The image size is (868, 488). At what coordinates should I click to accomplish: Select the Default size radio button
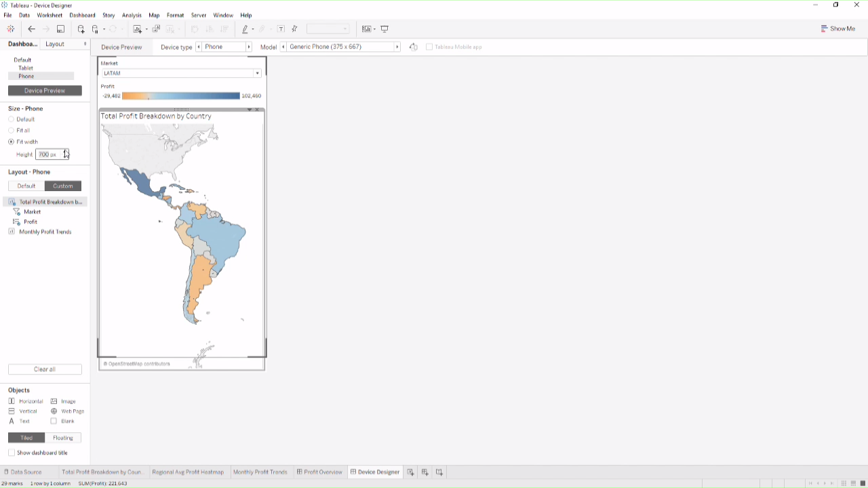click(12, 119)
